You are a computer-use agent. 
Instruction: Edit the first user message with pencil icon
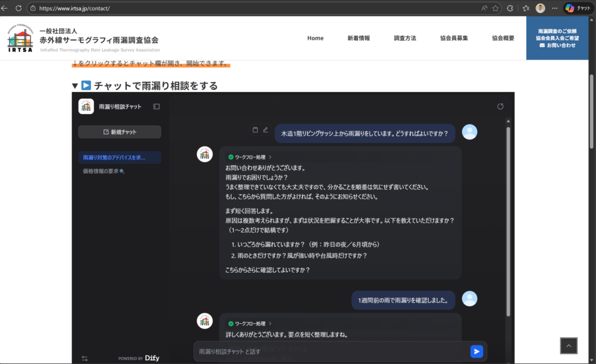[265, 130]
